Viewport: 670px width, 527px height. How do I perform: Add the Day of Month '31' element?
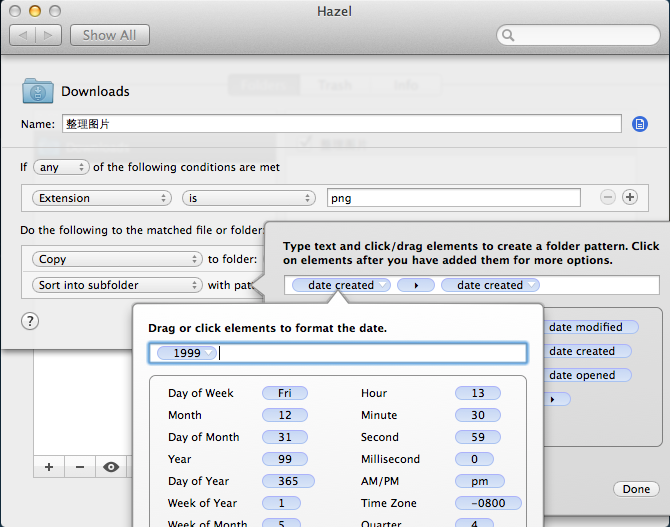click(x=285, y=437)
